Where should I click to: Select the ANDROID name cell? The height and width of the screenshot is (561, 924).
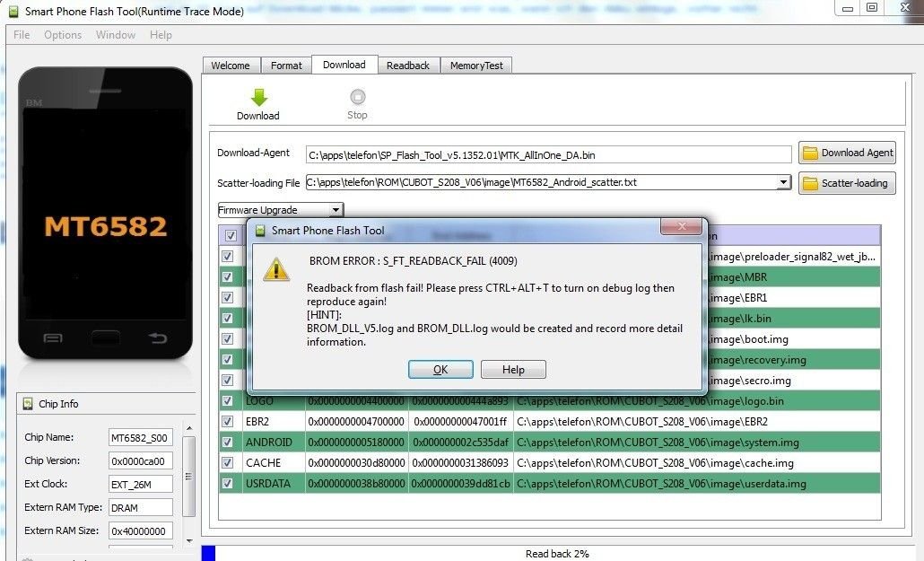(274, 443)
